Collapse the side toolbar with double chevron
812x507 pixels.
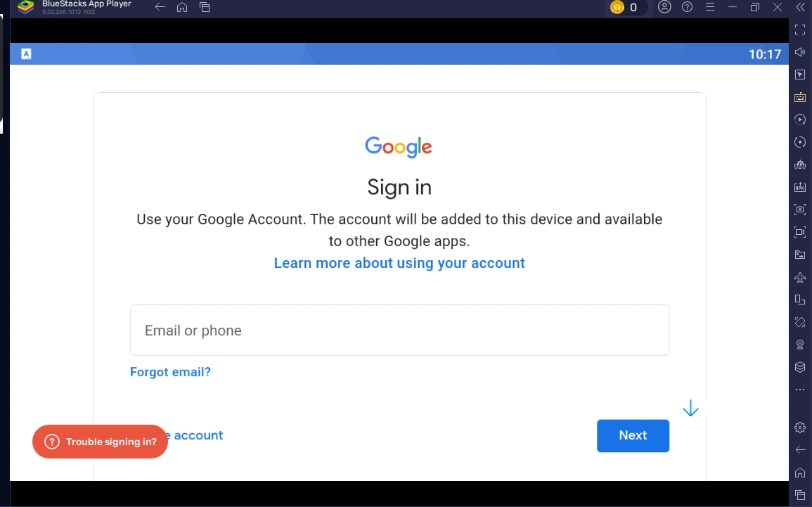click(x=800, y=7)
